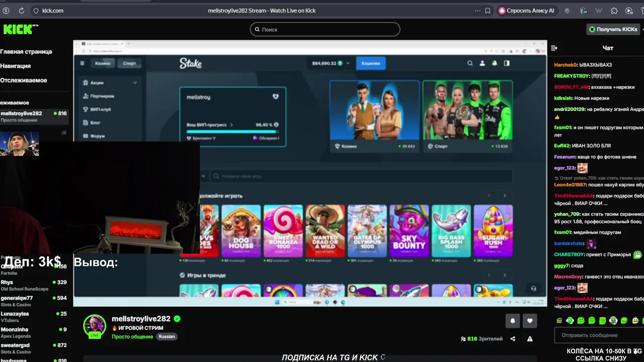Launch Sky Bounty game
Image resolution: width=644 pixels, height=362 pixels.
pyautogui.click(x=409, y=231)
